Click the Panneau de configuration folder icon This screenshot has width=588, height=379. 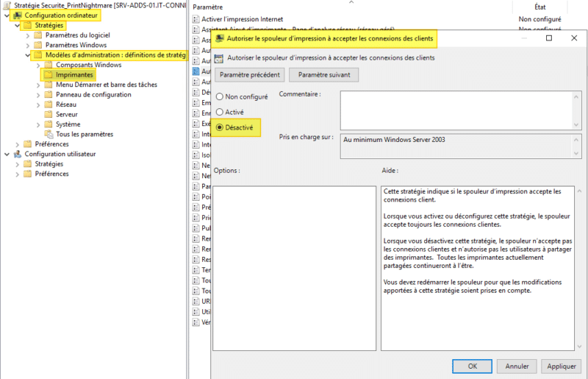(x=49, y=95)
